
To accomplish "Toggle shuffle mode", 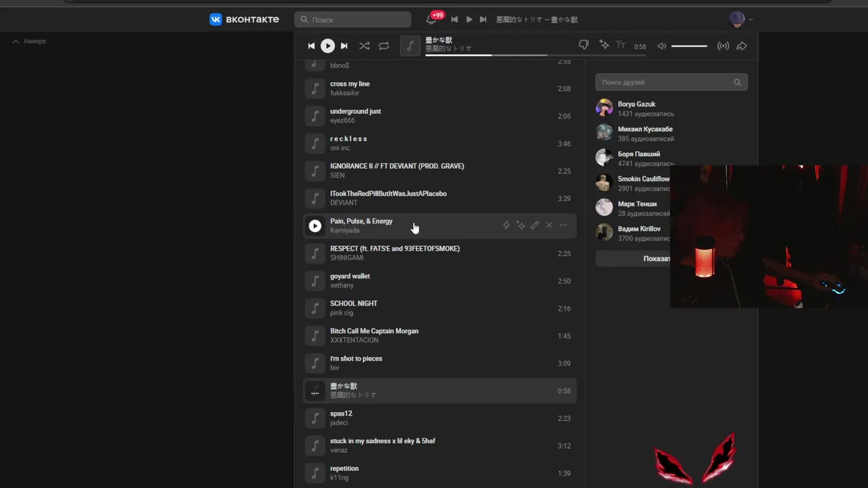I will 364,46.
